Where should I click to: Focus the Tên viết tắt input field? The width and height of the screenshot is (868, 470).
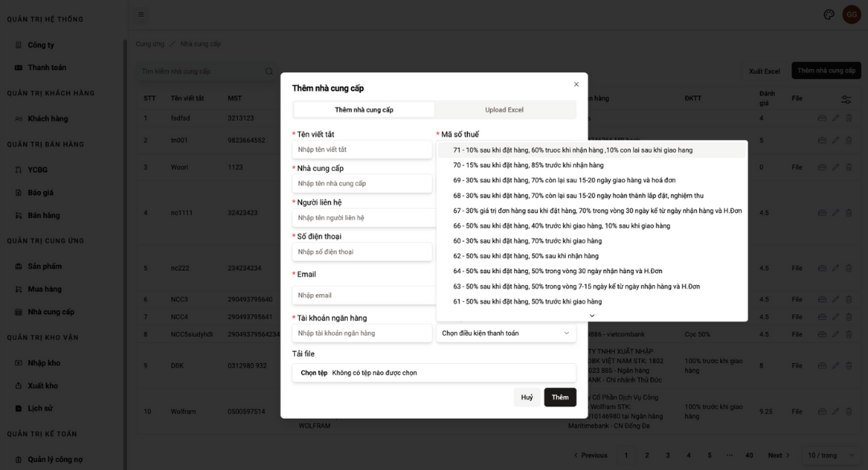click(x=362, y=149)
